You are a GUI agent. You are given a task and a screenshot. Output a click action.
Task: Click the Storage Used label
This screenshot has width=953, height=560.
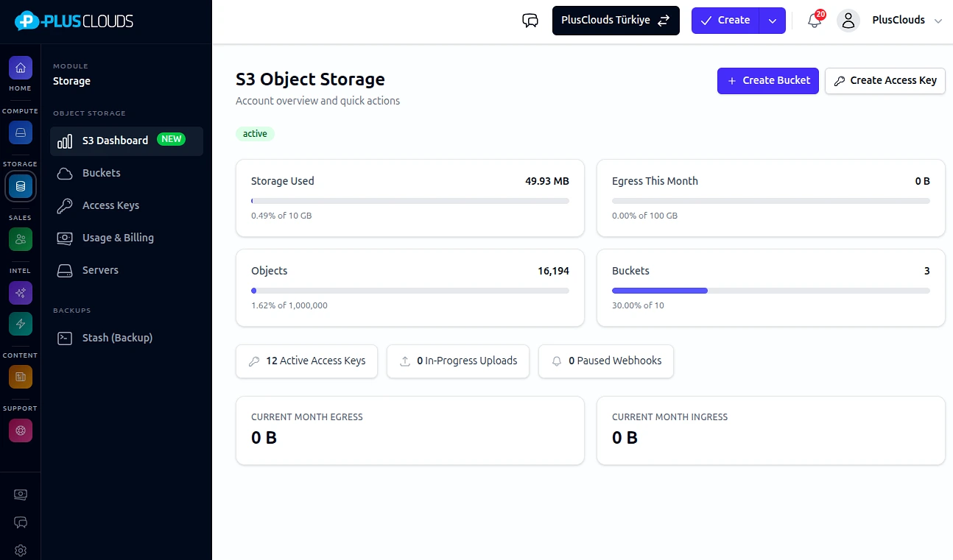point(283,181)
